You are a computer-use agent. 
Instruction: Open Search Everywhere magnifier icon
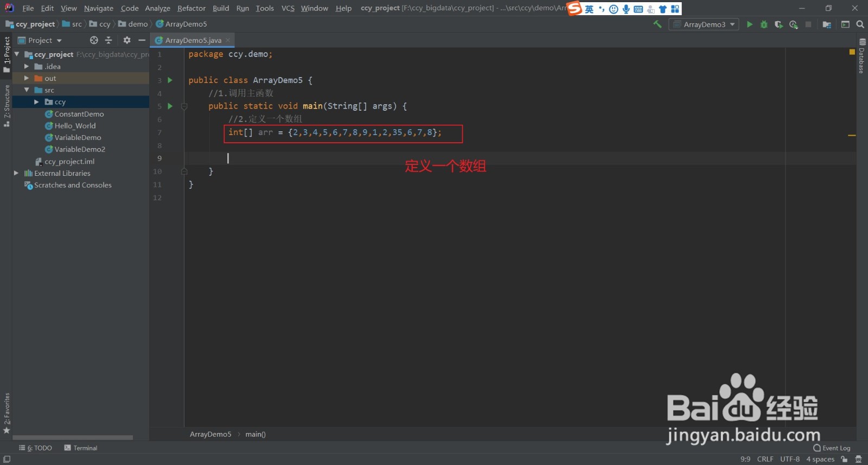coord(860,24)
